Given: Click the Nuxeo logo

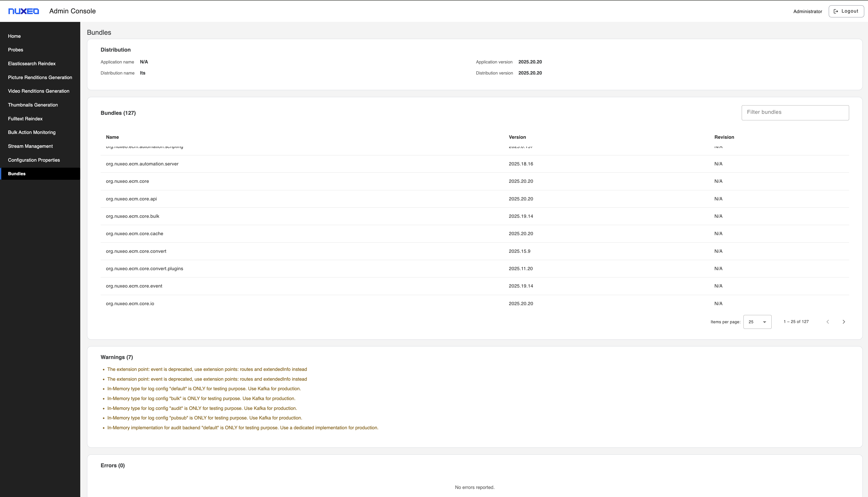Looking at the screenshot, I should (x=24, y=11).
